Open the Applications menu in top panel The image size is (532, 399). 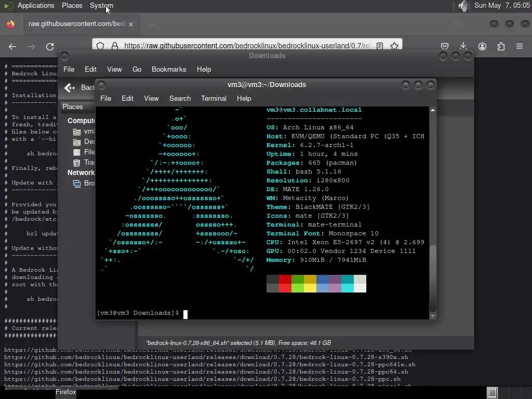point(36,5)
